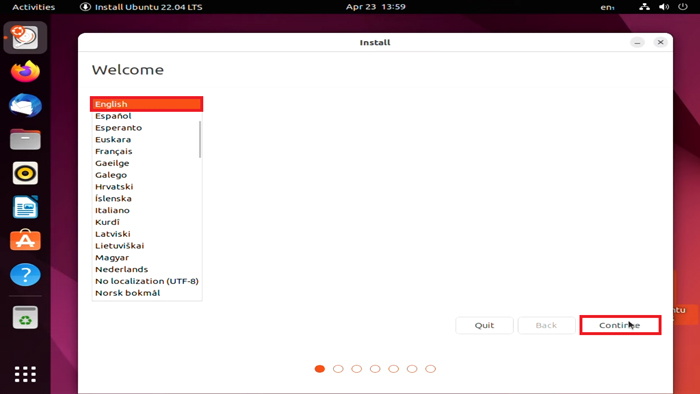
Task: Open the Install Ubuntu 22.04 LTS app menu
Action: tap(141, 7)
